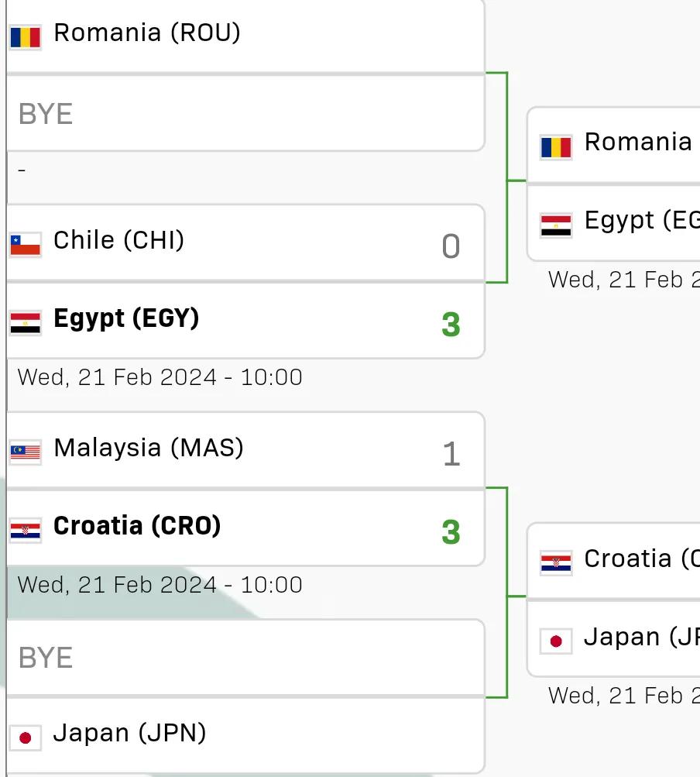700x777 pixels.
Task: Click the Chile flag icon
Action: pyautogui.click(x=26, y=245)
